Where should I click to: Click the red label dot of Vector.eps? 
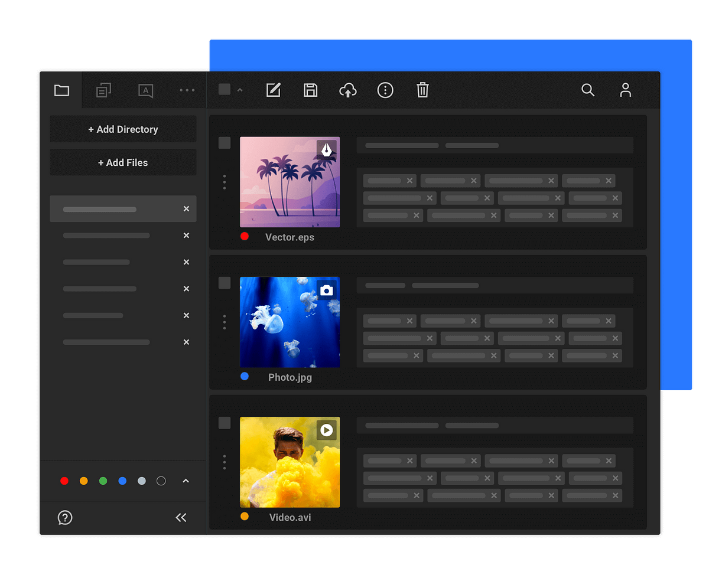click(x=245, y=236)
